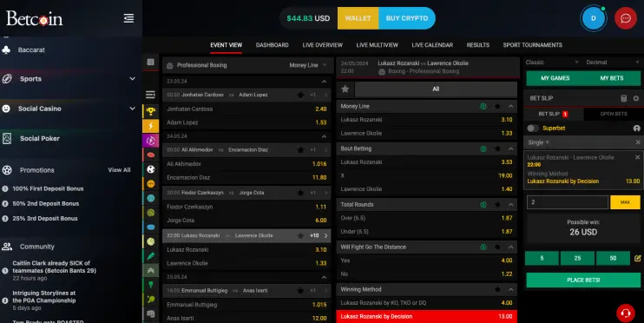Click the double chevron up icon in strip
The image size is (644, 323).
pos(151,270)
